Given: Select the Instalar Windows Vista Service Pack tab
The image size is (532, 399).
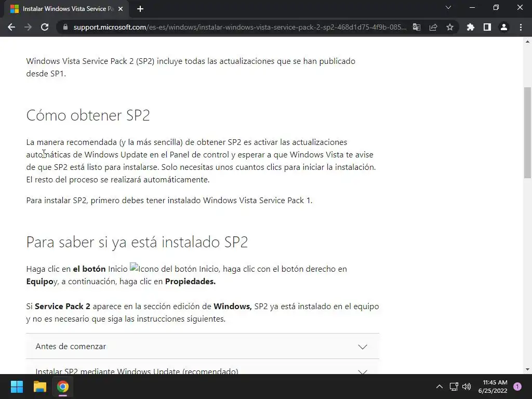Looking at the screenshot, I should pyautogui.click(x=66, y=9).
